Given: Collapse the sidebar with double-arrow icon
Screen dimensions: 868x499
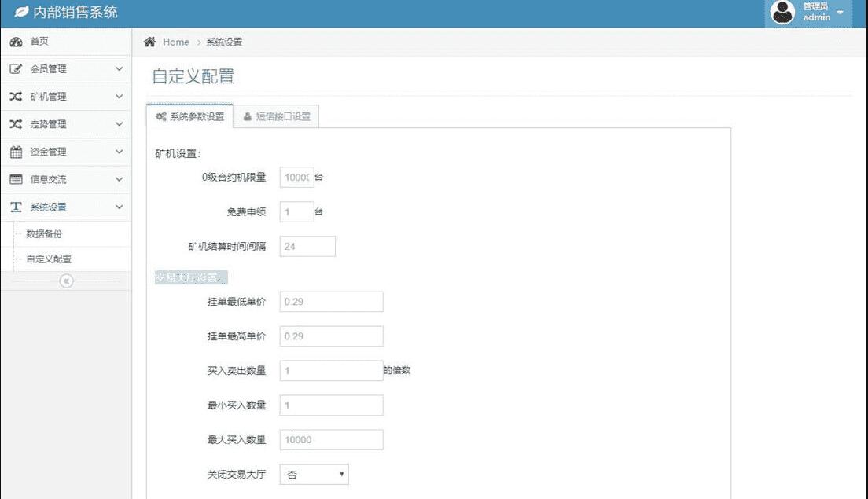Looking at the screenshot, I should tap(66, 281).
